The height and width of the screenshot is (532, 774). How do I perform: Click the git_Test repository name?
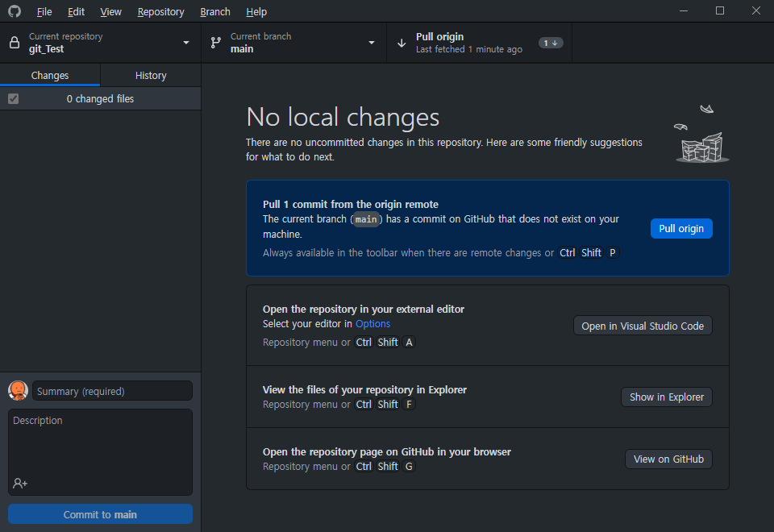pyautogui.click(x=47, y=49)
